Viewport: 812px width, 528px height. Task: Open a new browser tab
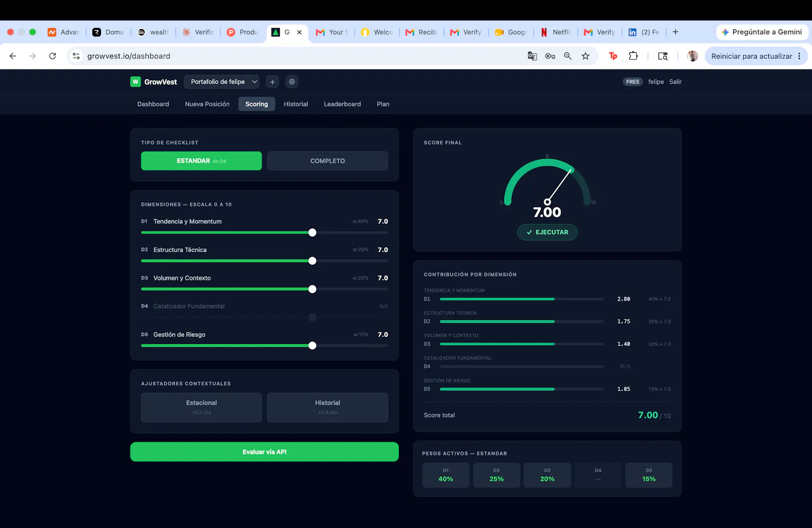coord(675,32)
